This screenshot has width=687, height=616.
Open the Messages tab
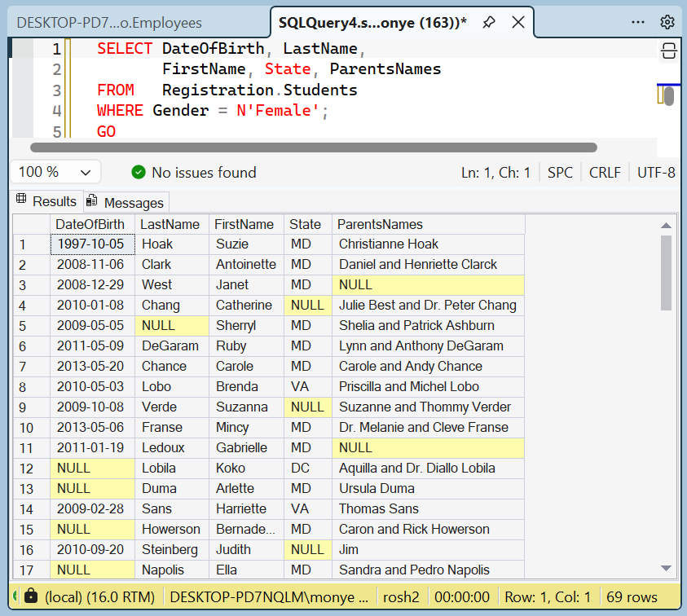(x=126, y=202)
